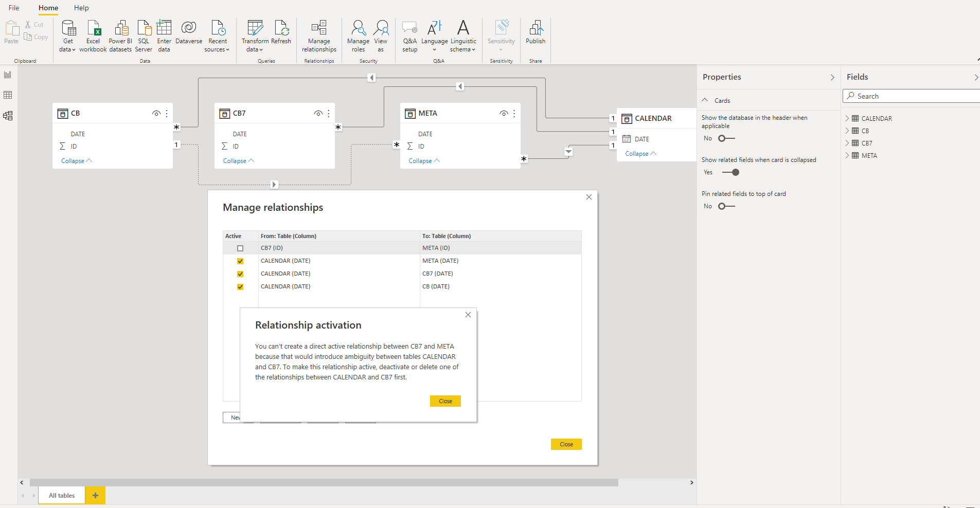This screenshot has width=980, height=508.
Task: Open Manage roles
Action: 358,36
